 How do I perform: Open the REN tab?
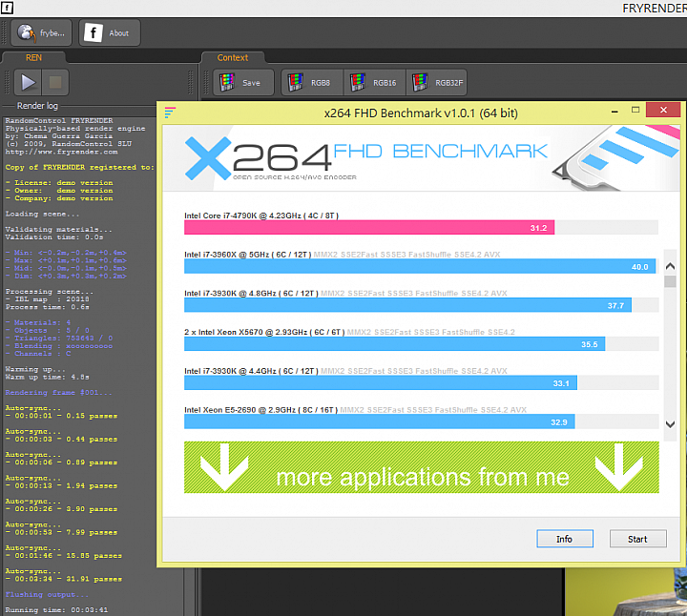pos(33,57)
